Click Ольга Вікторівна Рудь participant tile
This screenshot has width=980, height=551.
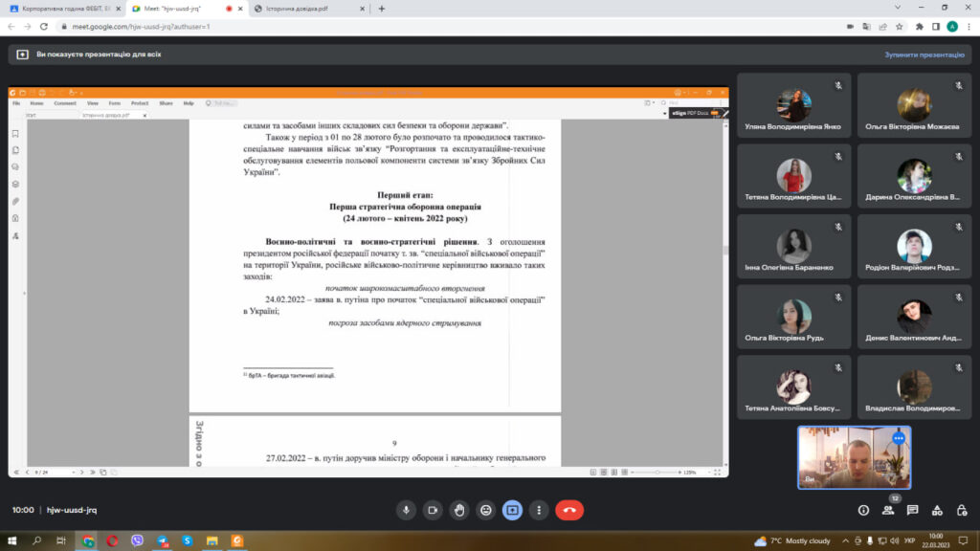(x=793, y=320)
